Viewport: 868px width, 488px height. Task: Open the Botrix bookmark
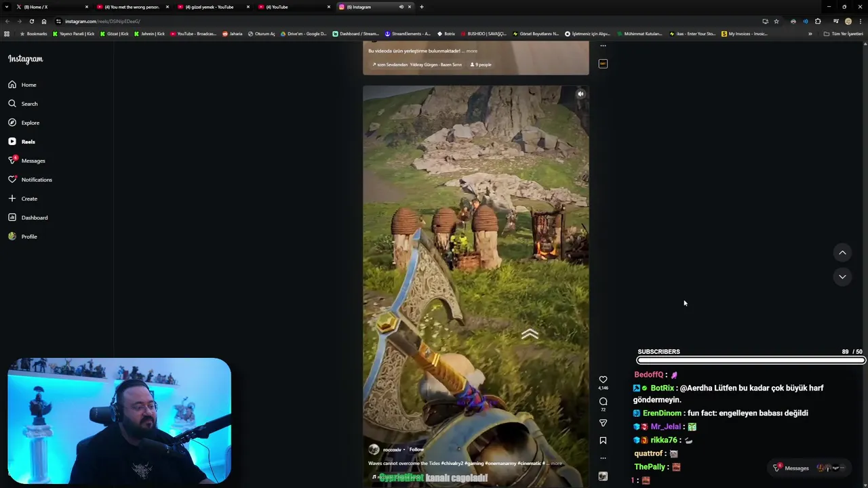coord(446,34)
